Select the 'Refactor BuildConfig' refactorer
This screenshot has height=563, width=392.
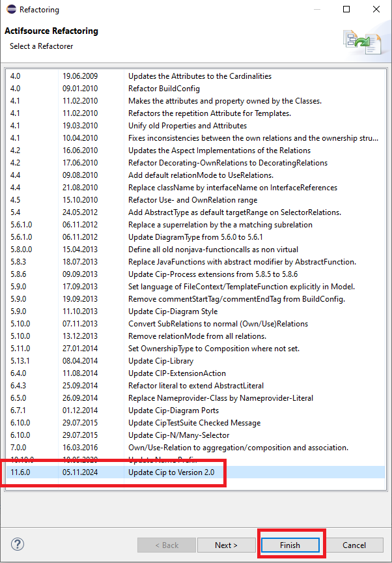tap(164, 89)
